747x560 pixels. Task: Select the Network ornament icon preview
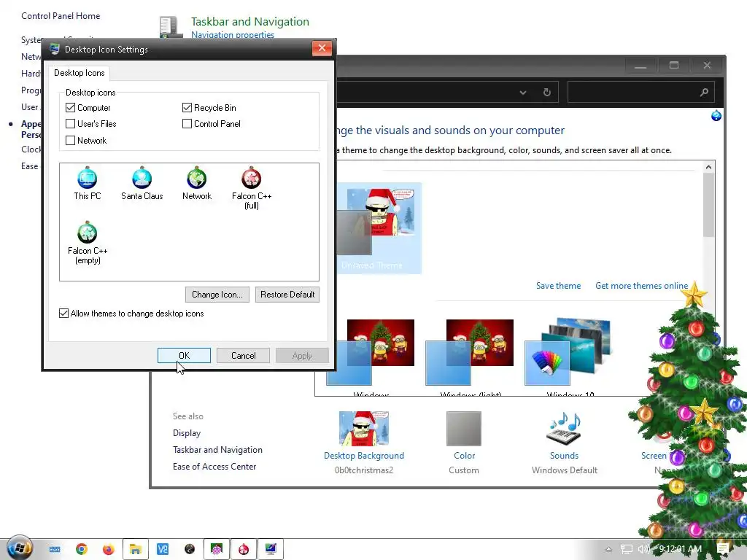(197, 183)
